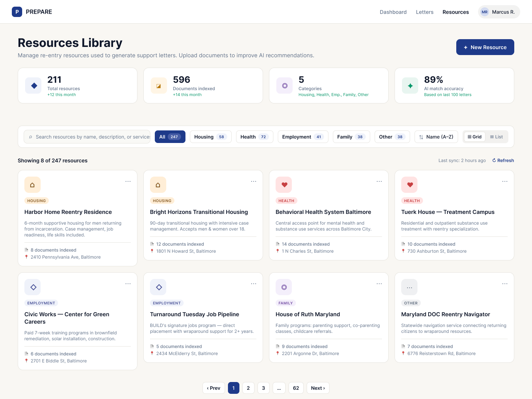Filter resources by All category

(170, 137)
